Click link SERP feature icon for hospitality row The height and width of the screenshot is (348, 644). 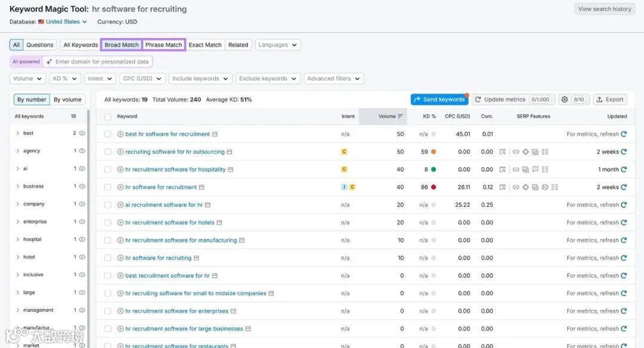[x=516, y=169]
